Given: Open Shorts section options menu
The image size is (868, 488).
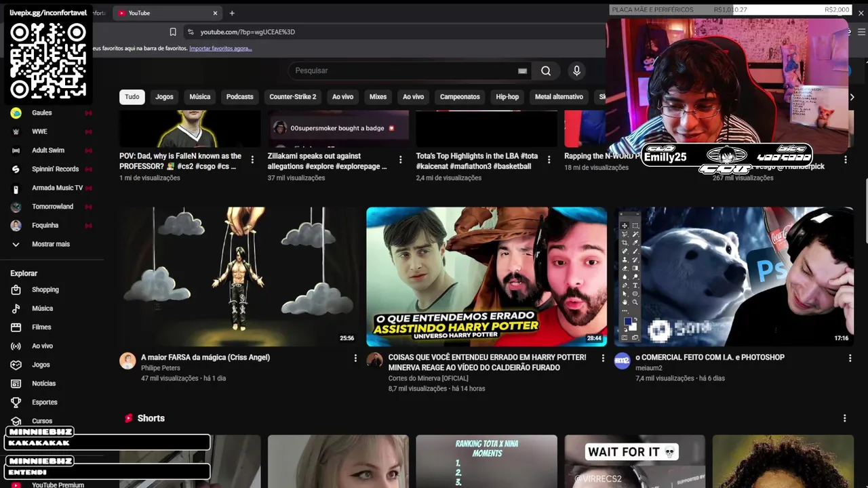Looking at the screenshot, I should click(x=844, y=418).
